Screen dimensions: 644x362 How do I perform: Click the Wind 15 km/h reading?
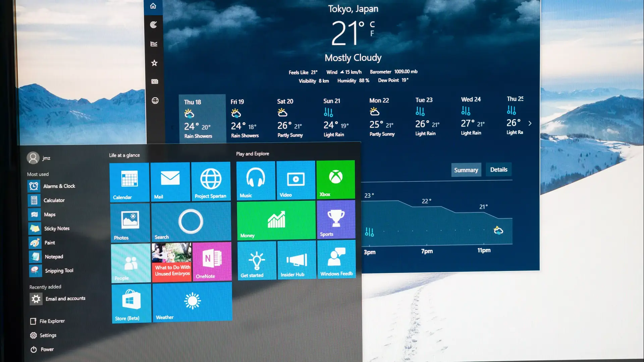coord(344,72)
